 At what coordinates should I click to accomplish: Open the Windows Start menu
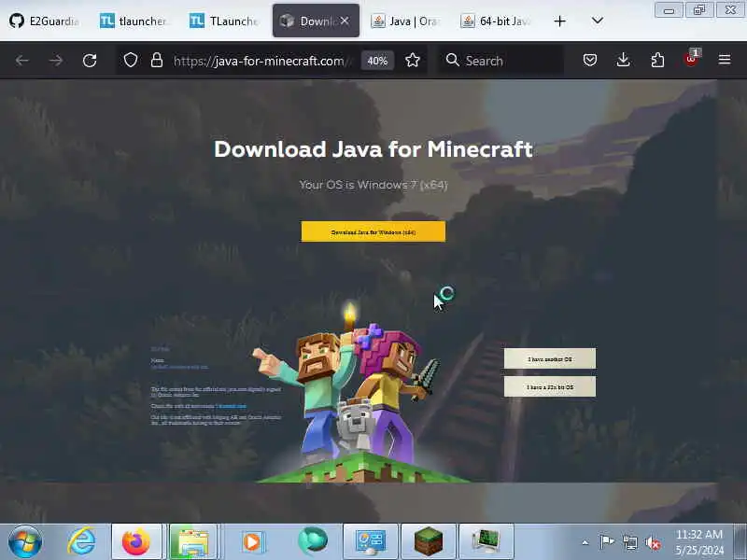25,542
